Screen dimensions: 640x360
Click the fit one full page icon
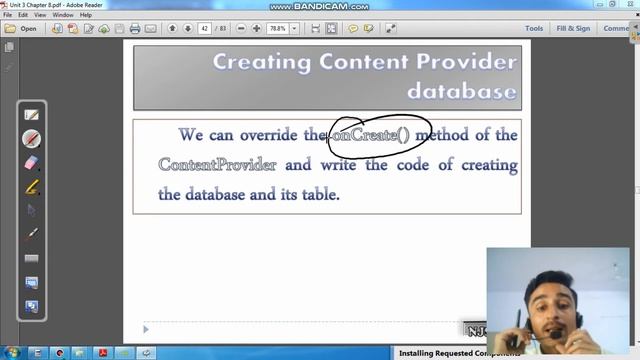click(331, 28)
